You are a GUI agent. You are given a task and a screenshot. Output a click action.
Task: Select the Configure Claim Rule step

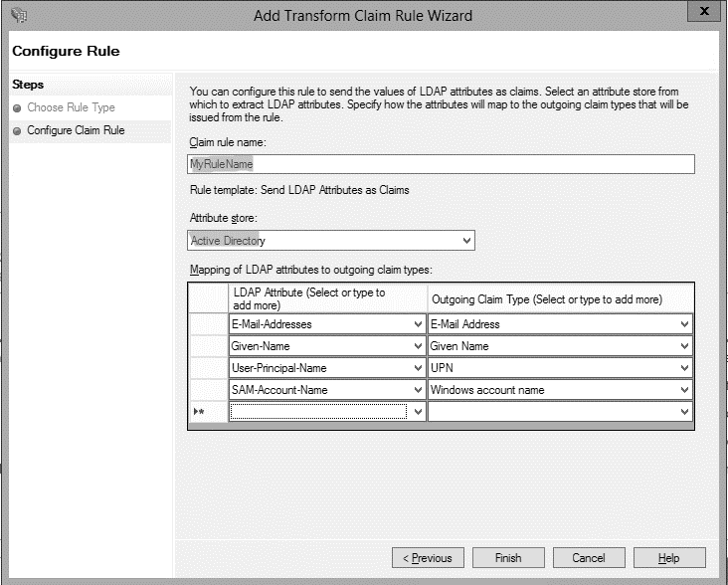75,130
